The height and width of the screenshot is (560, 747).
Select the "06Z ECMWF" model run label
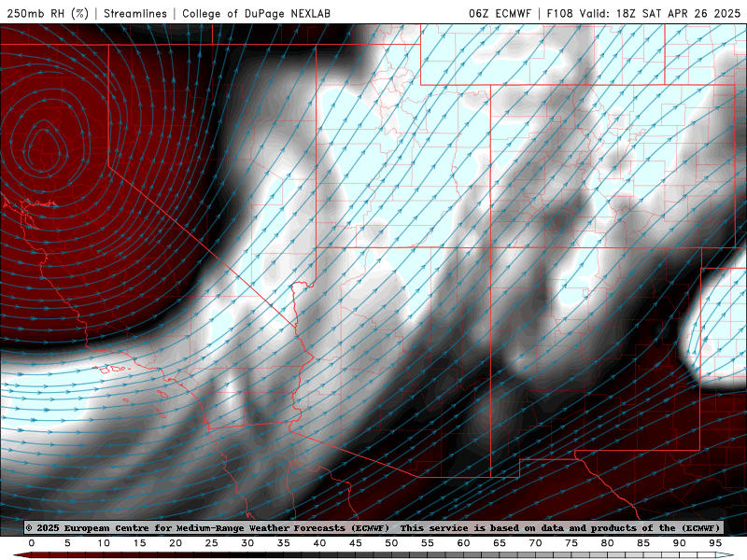coord(500,13)
